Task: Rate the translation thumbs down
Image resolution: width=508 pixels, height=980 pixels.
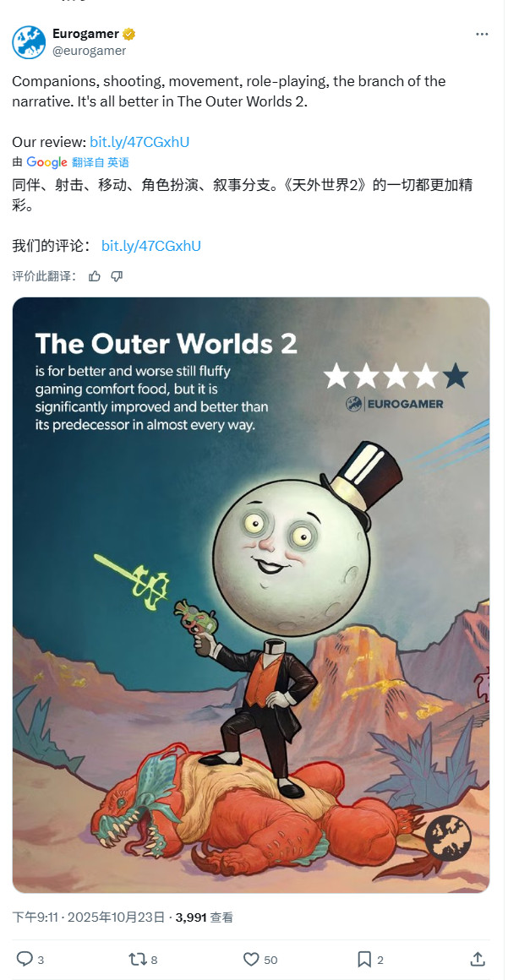Action: pos(117,276)
